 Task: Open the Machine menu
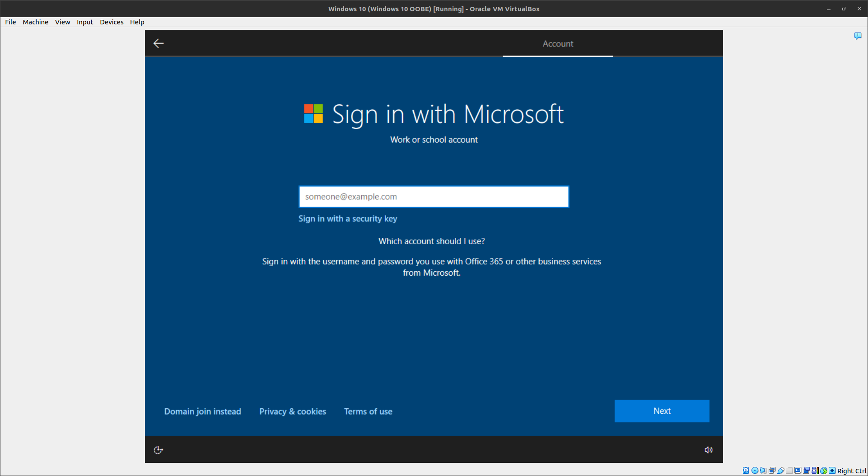(35, 22)
